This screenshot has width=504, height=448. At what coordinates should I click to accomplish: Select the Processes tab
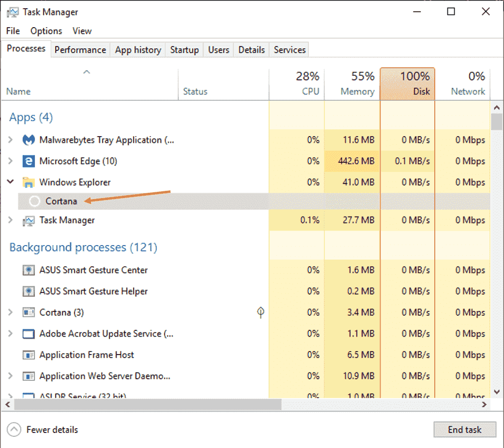pos(26,48)
